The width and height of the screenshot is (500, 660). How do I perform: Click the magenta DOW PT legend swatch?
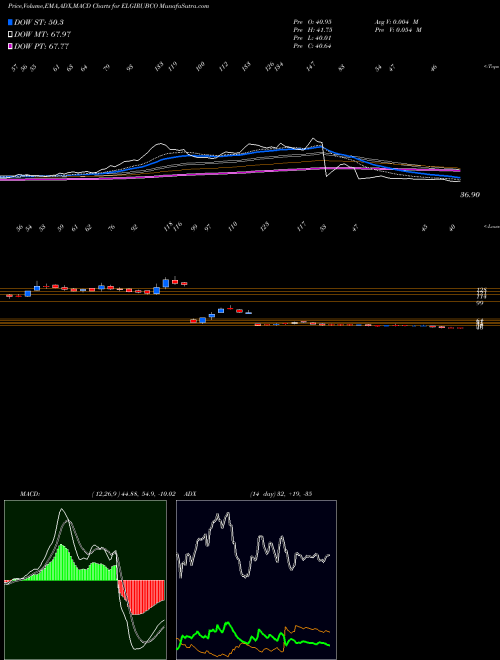pos(10,46)
